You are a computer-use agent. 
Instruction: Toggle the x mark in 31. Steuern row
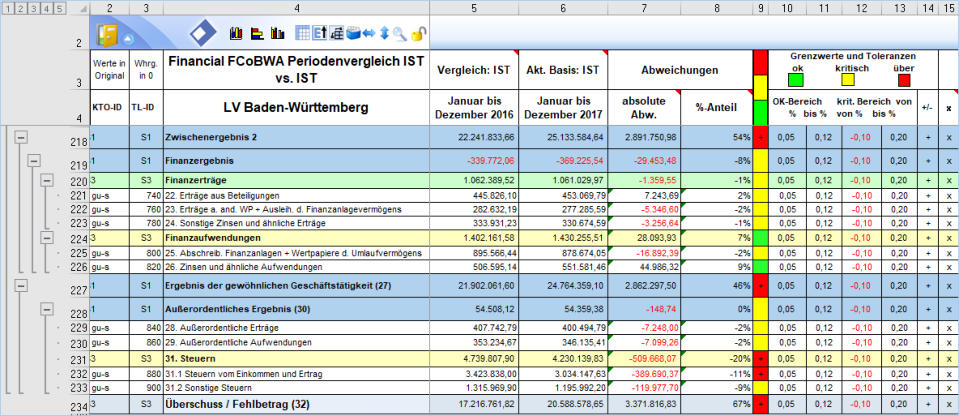pyautogui.click(x=948, y=357)
